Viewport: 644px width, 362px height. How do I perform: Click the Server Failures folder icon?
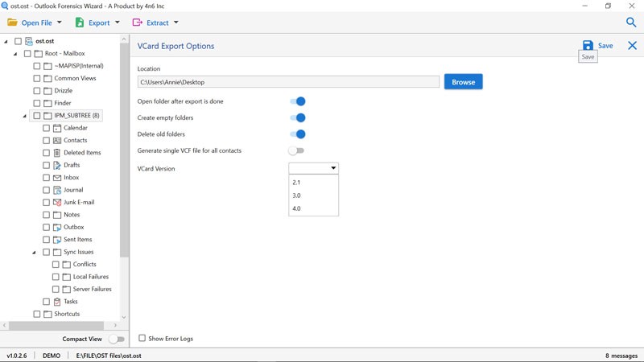pos(67,290)
